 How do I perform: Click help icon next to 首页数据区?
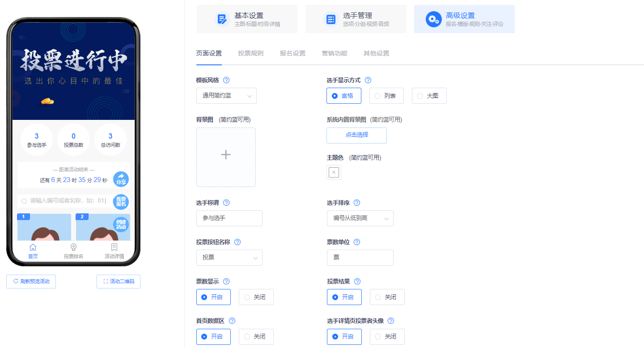[232, 321]
